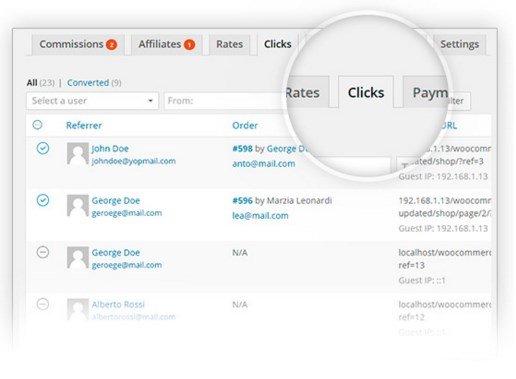This screenshot has width=516, height=379.
Task: Click the From date input field
Action: (x=223, y=101)
